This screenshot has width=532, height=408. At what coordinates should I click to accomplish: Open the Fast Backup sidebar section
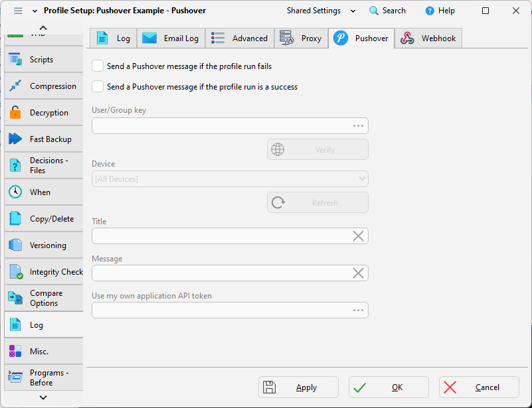point(44,139)
